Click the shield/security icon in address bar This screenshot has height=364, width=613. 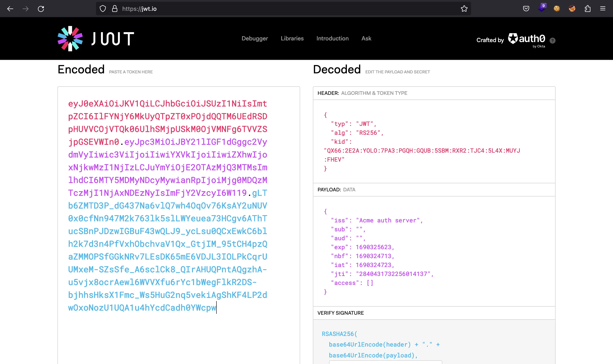[103, 9]
